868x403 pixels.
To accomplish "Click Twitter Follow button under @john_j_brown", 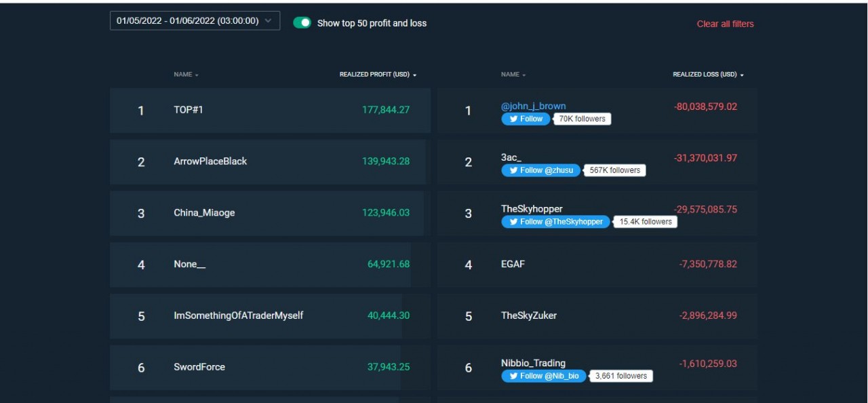I will 526,119.
